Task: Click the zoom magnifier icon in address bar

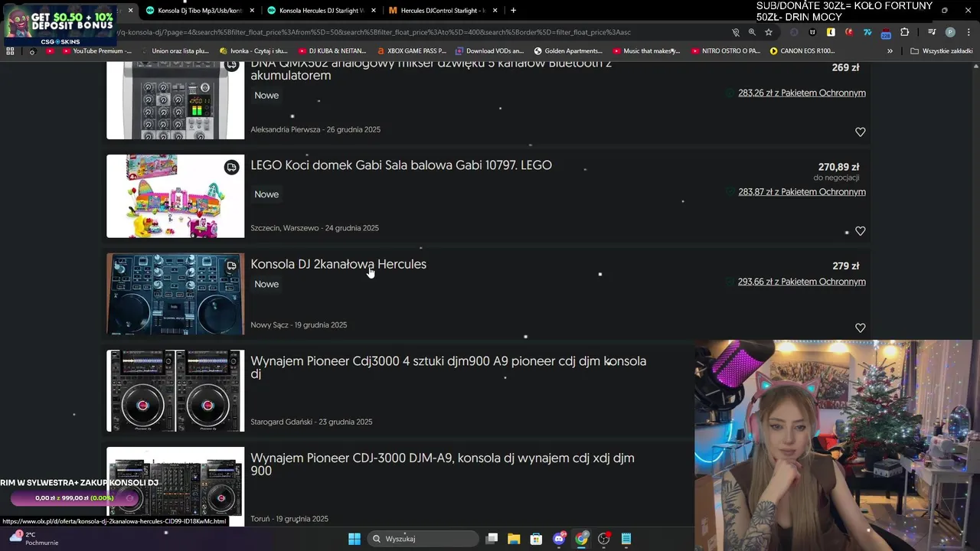Action: click(x=752, y=32)
